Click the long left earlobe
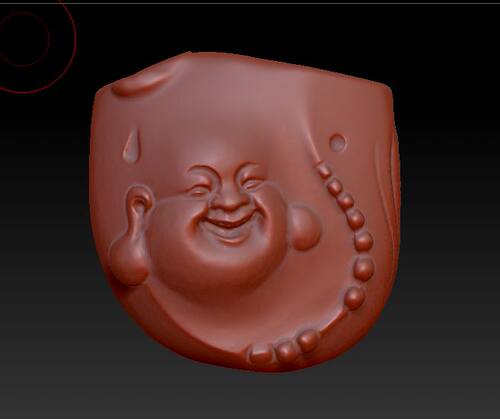The width and height of the screenshot is (500, 419). click(128, 257)
